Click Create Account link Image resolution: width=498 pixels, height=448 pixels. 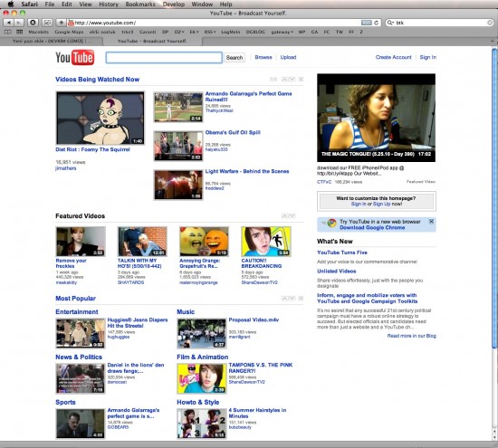pos(394,57)
